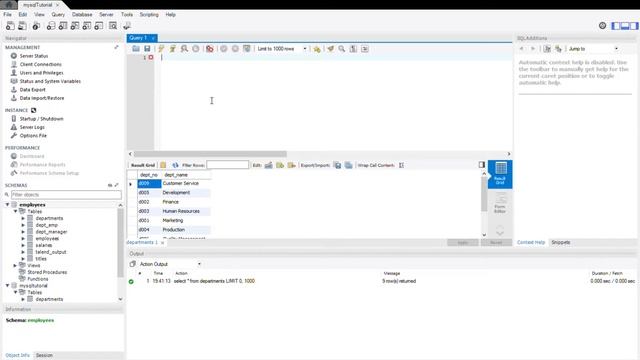Toggle invisible characters icon in editor toolbar

[x=353, y=49]
